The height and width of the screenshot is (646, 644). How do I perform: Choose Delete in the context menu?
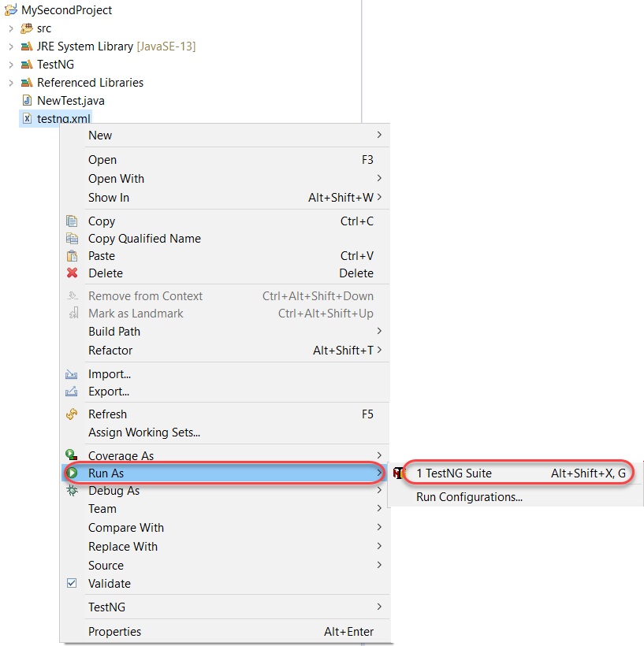click(225, 273)
